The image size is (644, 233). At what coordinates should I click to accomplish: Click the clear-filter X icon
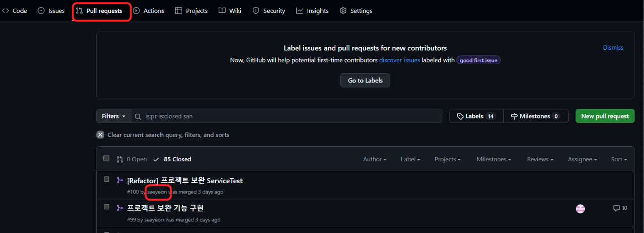[100, 135]
